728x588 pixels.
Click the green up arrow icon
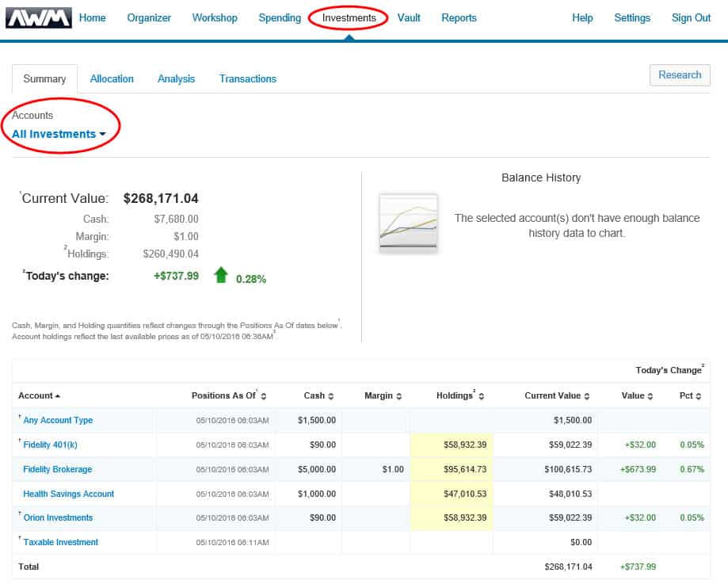point(221,275)
